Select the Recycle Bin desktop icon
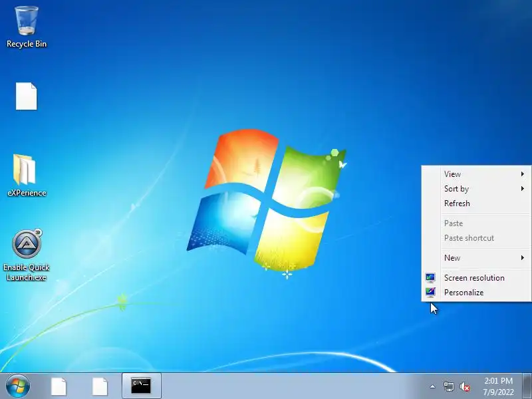This screenshot has height=399, width=532. [27, 27]
